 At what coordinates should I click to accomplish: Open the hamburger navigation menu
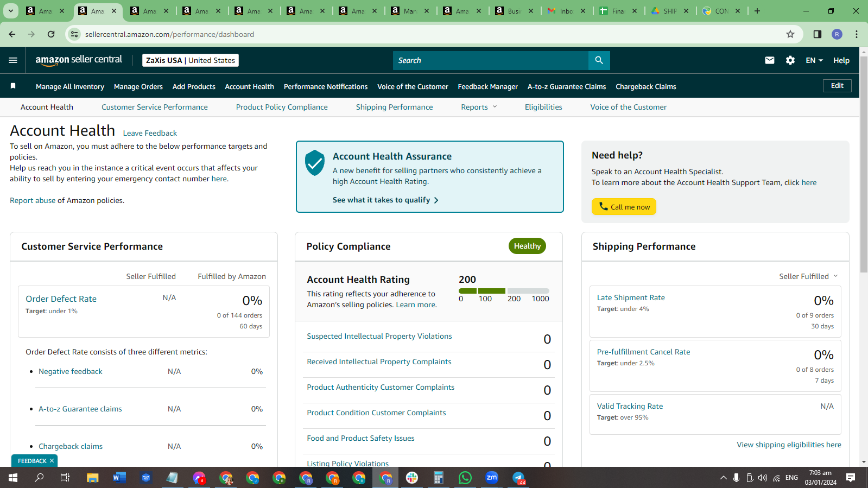[x=13, y=60]
